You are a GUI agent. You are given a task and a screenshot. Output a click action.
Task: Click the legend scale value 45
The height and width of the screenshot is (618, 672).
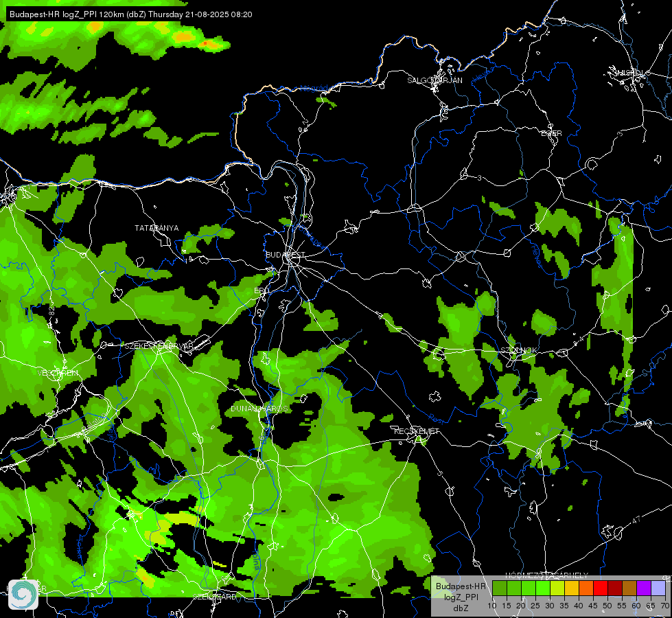coord(592,606)
